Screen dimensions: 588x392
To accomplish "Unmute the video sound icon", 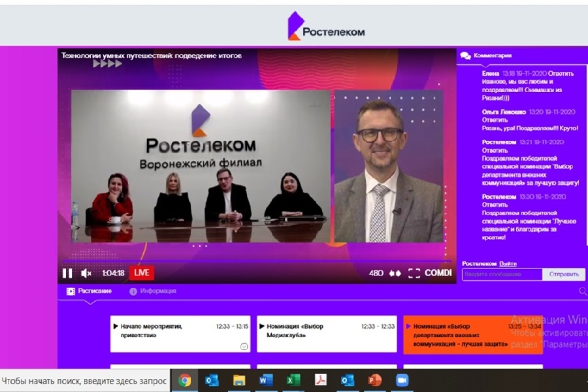I will 86,273.
